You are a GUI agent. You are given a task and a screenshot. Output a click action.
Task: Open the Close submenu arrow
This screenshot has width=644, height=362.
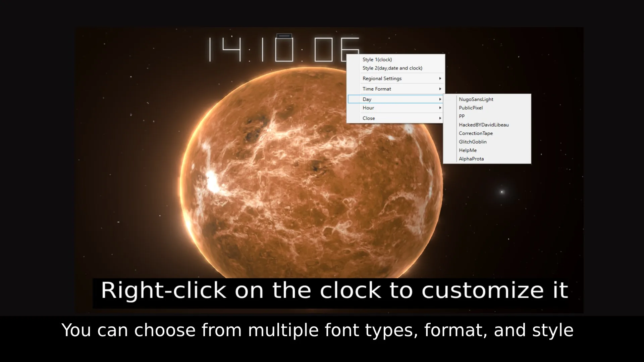pos(440,118)
